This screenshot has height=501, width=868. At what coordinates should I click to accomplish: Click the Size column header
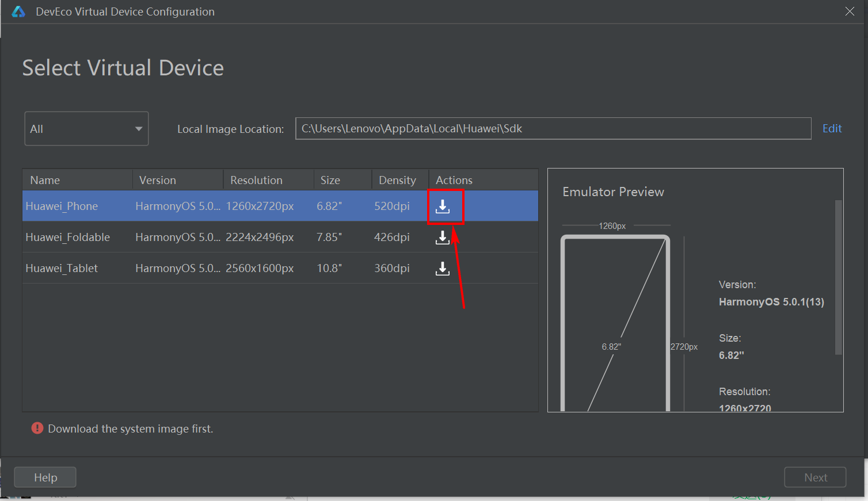click(x=330, y=180)
